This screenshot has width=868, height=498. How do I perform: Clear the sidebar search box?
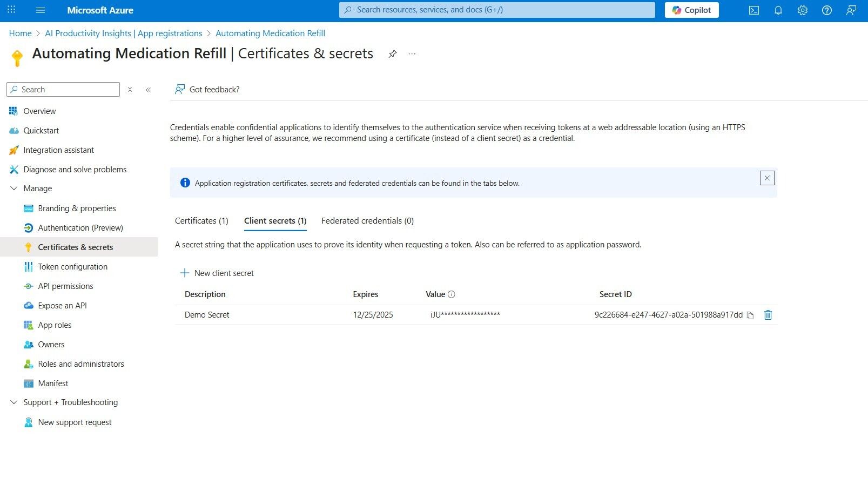(x=130, y=90)
